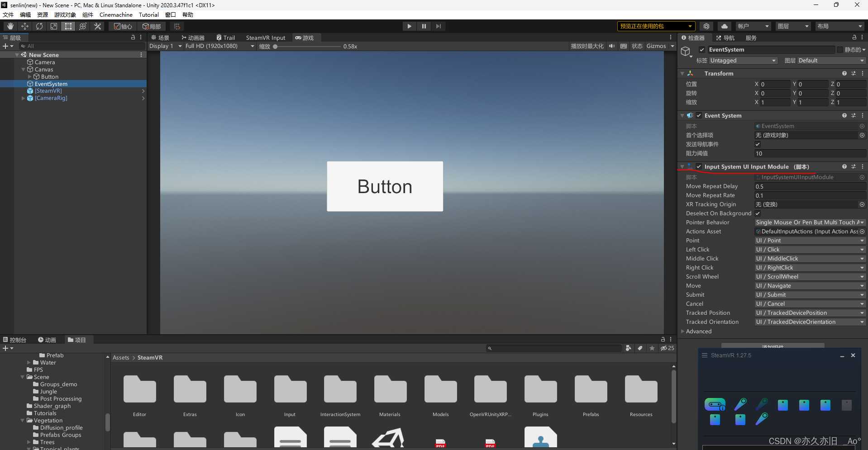Toggle EventSystem object active checkbox
The width and height of the screenshot is (868, 450).
pos(702,50)
